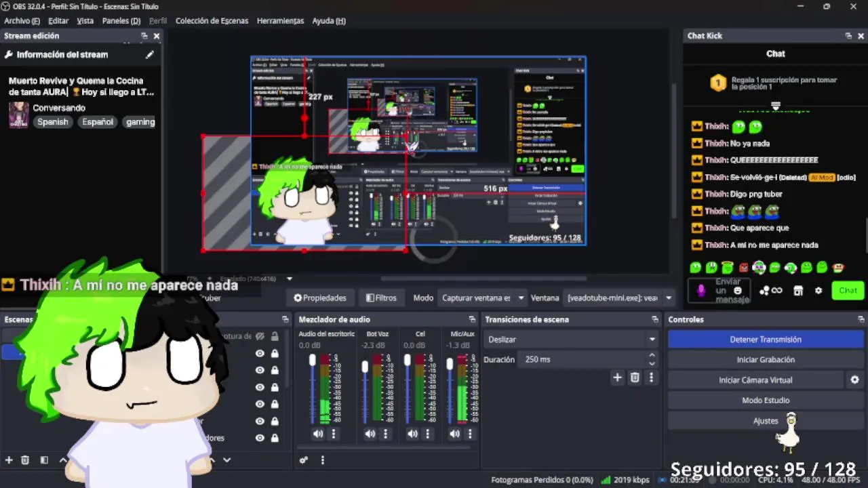Image resolution: width=868 pixels, height=488 pixels.
Task: Open advanced audio properties gears icon
Action: pos(304,460)
